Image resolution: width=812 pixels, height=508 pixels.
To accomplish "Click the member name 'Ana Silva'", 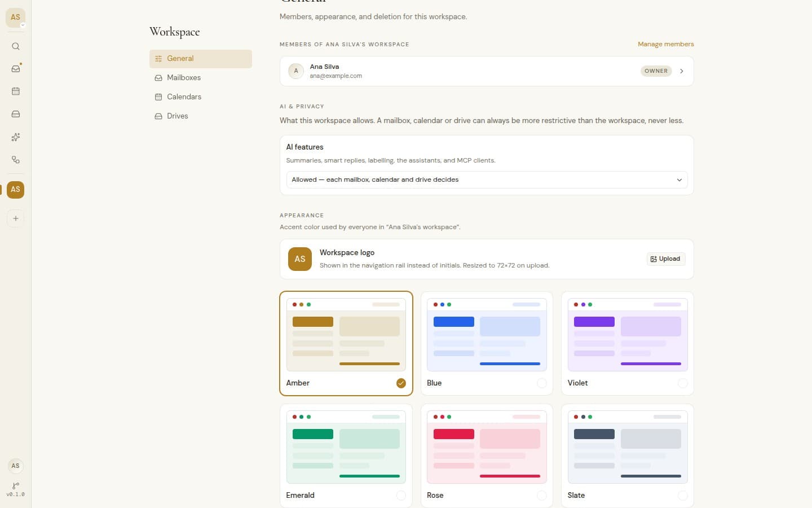I will click(x=324, y=67).
